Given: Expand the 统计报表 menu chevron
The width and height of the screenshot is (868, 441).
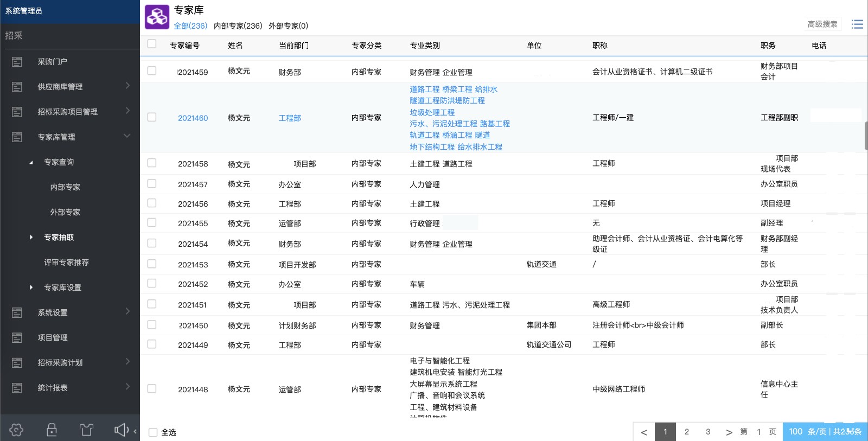Looking at the screenshot, I should click(127, 386).
